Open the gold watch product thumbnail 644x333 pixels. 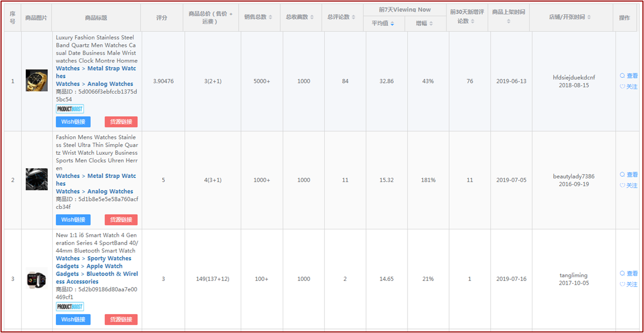36,80
